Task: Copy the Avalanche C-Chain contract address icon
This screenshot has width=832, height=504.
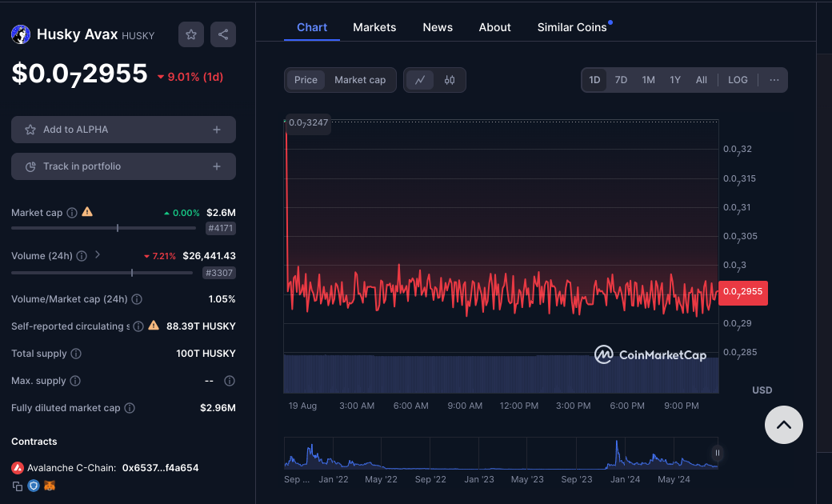Action: pos(18,486)
